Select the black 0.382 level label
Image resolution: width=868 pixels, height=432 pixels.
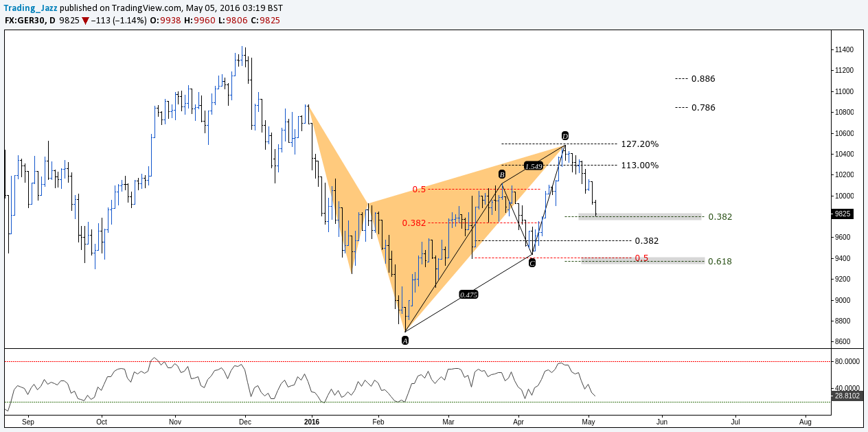point(647,241)
